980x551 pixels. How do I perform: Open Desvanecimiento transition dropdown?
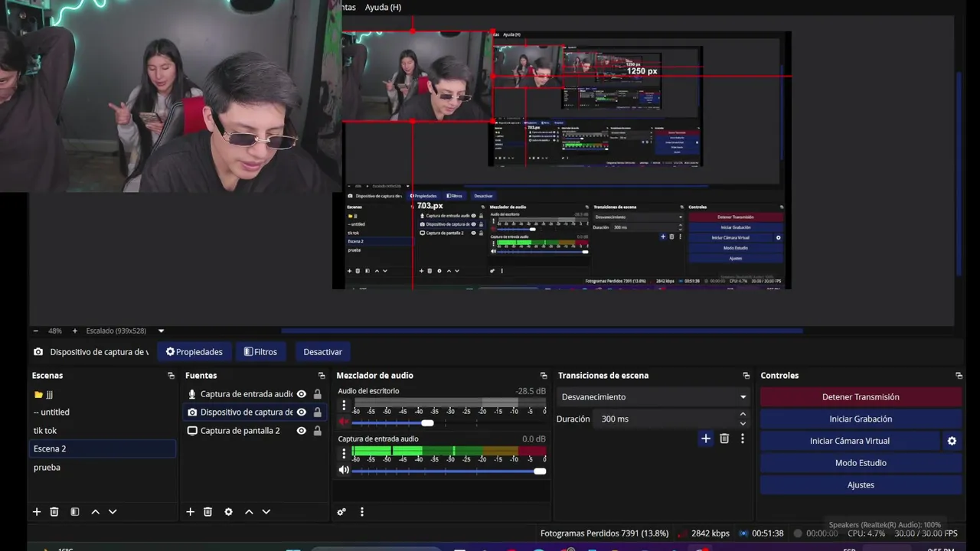(654, 397)
